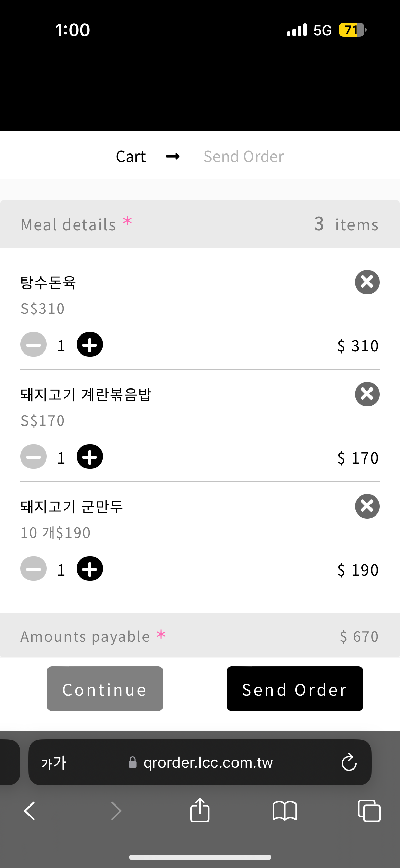
Task: Add one more 돼지고기 계란볶음밥
Action: (90, 456)
